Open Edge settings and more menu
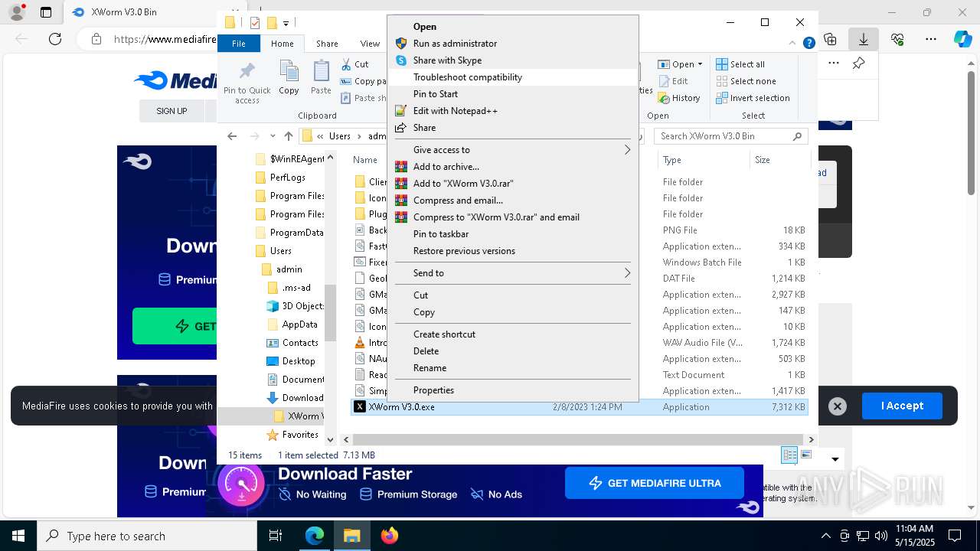 [x=931, y=38]
